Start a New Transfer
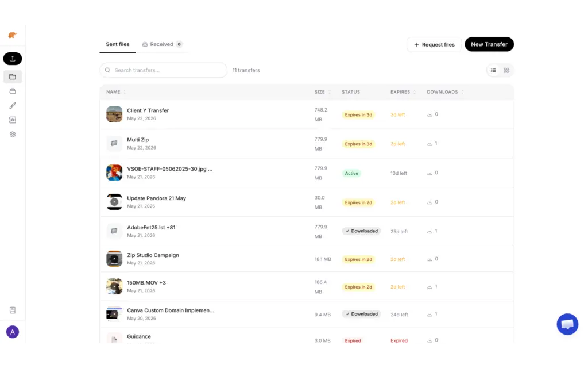The width and height of the screenshot is (588, 368). point(489,44)
